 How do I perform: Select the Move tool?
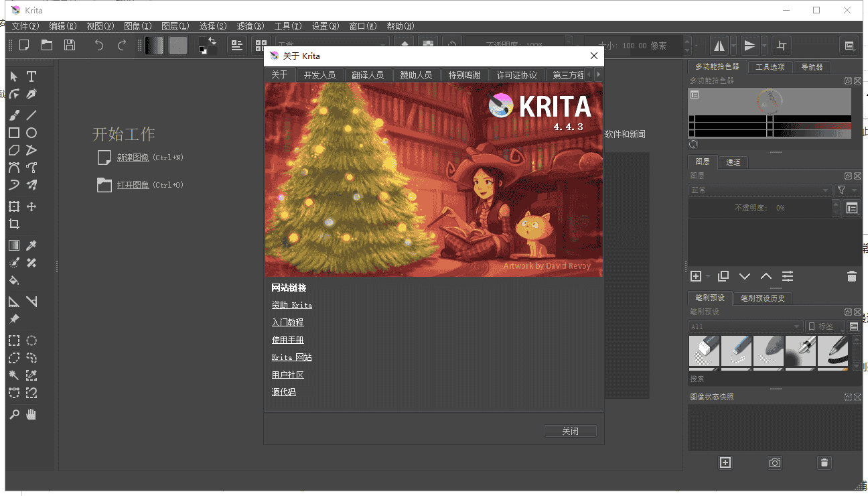click(x=31, y=206)
